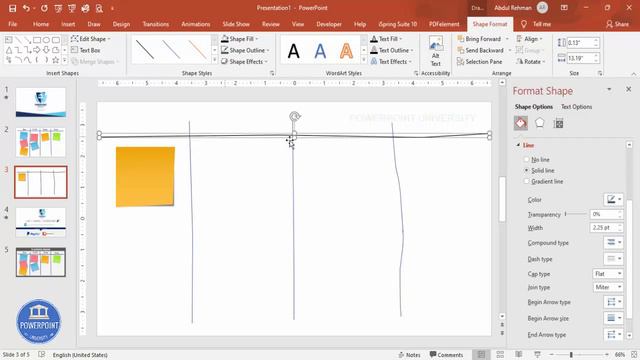
Task: Collapse the Line section expander
Action: [x=518, y=145]
